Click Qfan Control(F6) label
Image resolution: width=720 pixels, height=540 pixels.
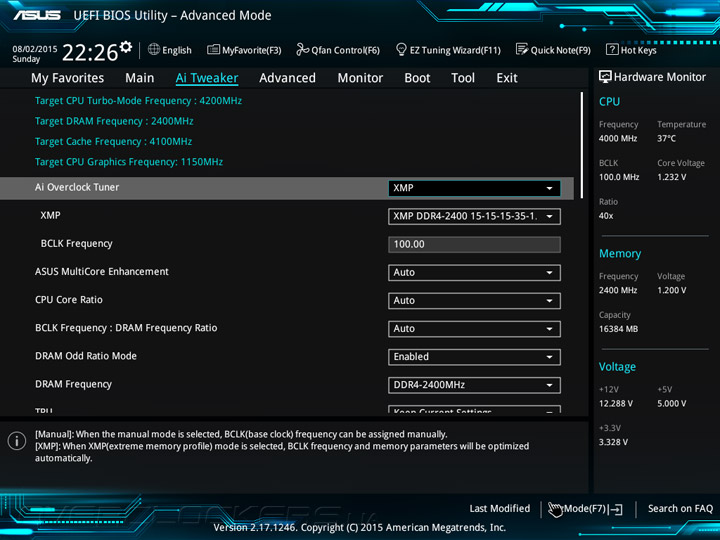345,50
